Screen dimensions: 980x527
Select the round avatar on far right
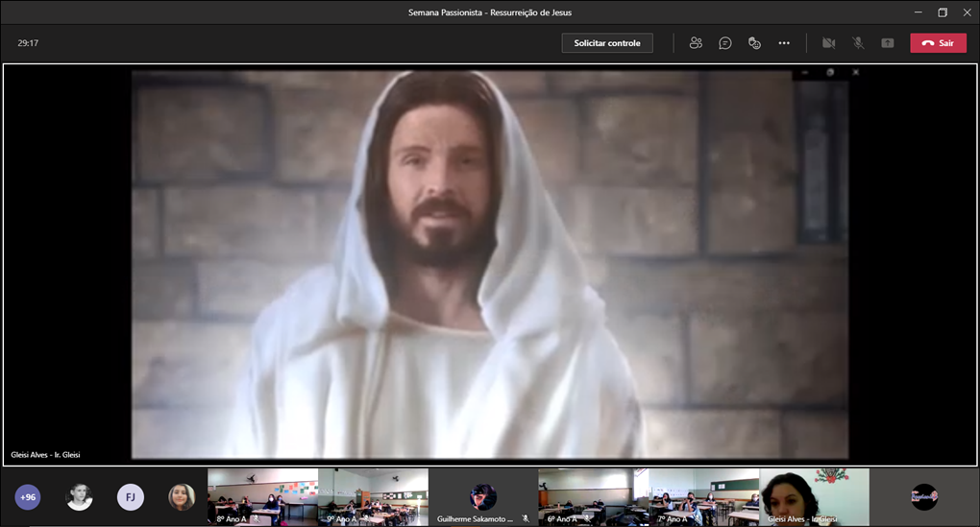(x=924, y=497)
